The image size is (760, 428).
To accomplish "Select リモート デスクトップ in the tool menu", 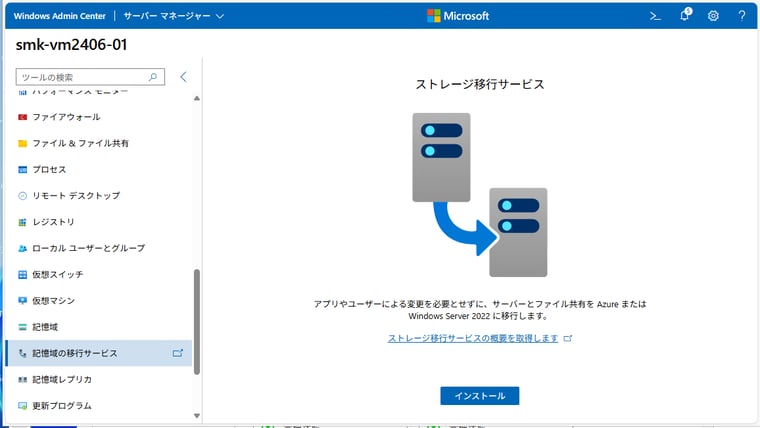I will click(75, 196).
